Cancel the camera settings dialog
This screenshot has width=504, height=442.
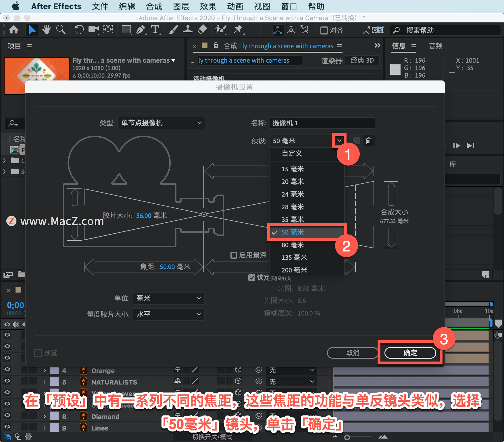pyautogui.click(x=353, y=353)
